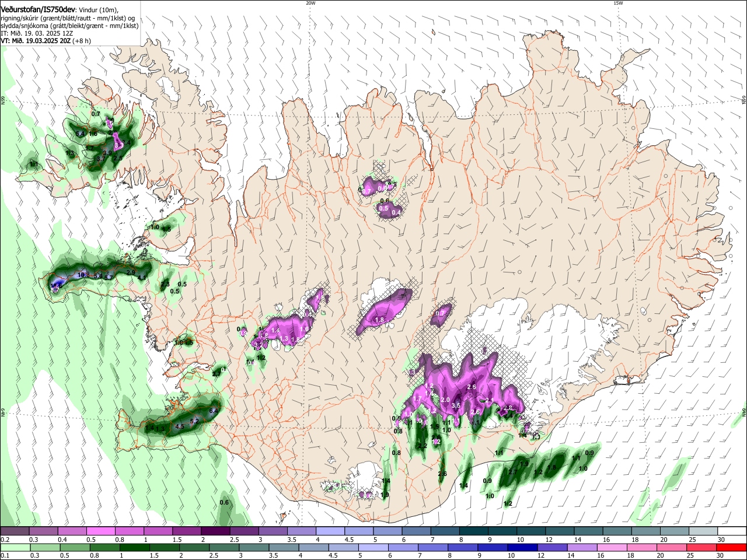The image size is (747, 560).
Task: Click the '6.4' precipitation value on the map
Action: (214, 411)
